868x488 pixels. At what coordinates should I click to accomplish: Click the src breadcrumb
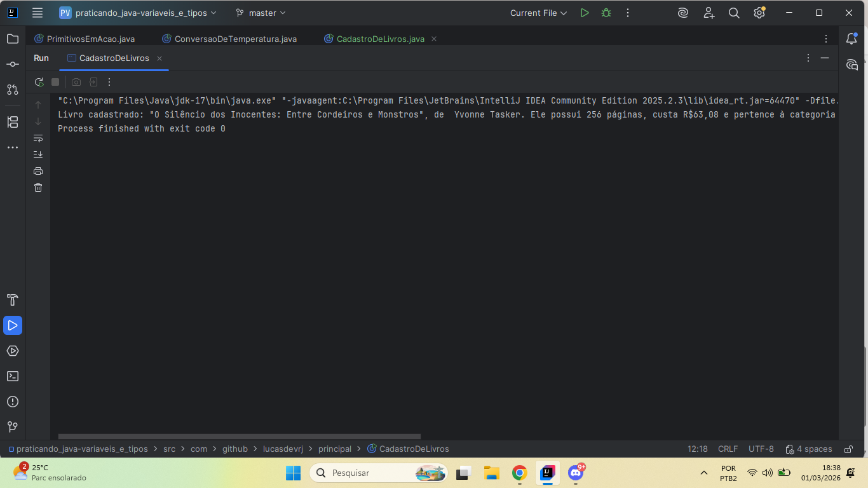169,449
